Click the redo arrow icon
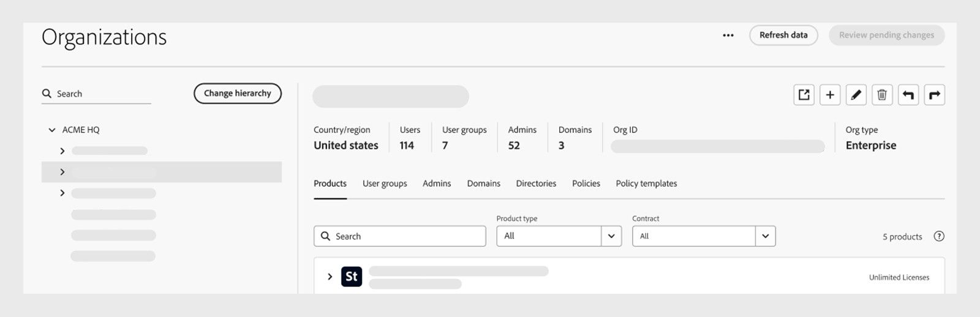Image resolution: width=980 pixels, height=317 pixels. tap(935, 95)
